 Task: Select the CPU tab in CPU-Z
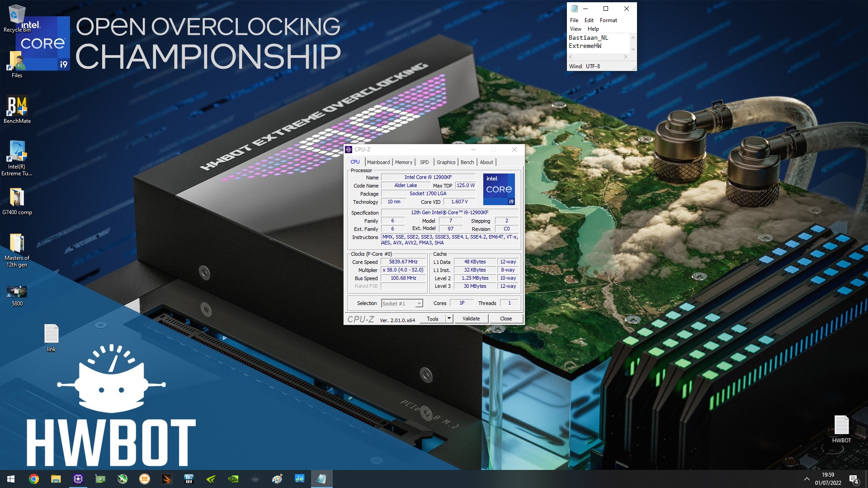point(355,162)
